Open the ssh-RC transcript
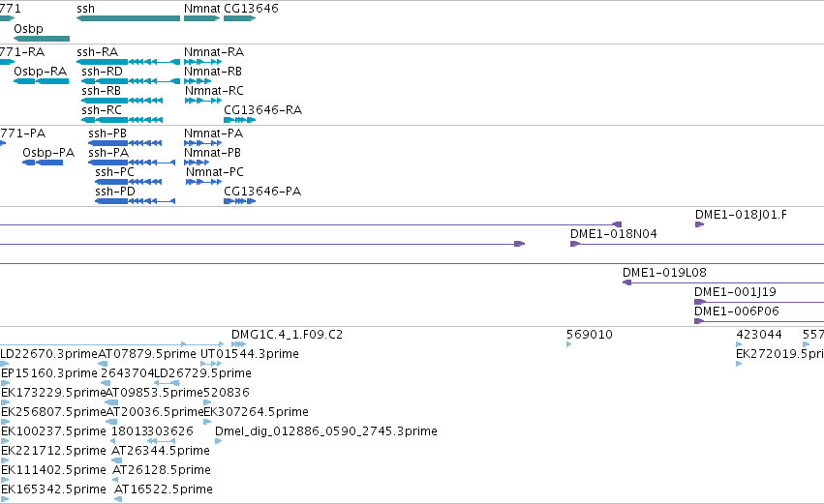 122,120
